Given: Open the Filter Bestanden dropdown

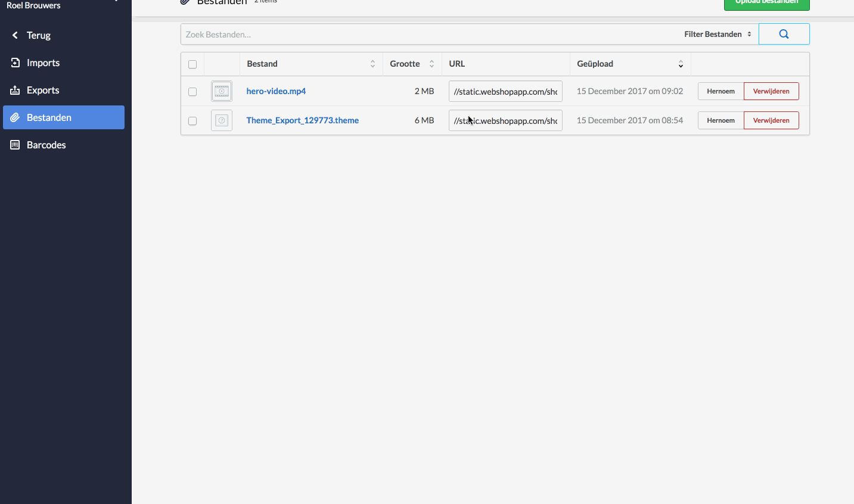Looking at the screenshot, I should [718, 34].
